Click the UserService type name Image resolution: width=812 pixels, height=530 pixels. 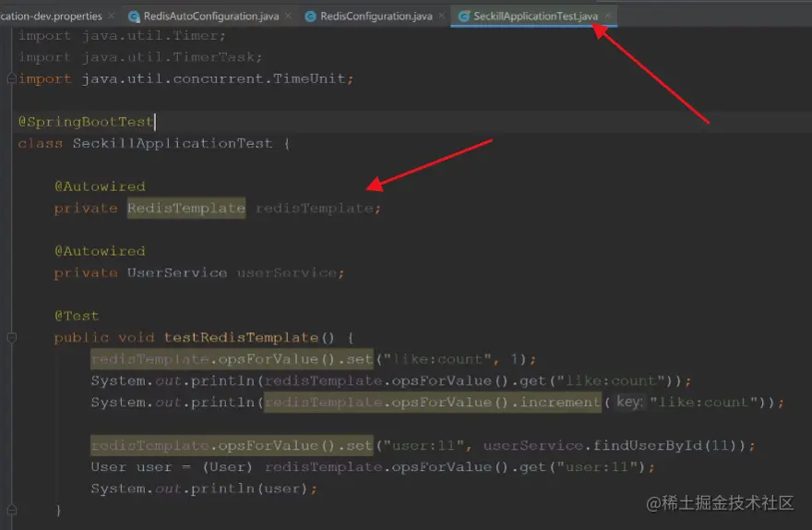(177, 273)
